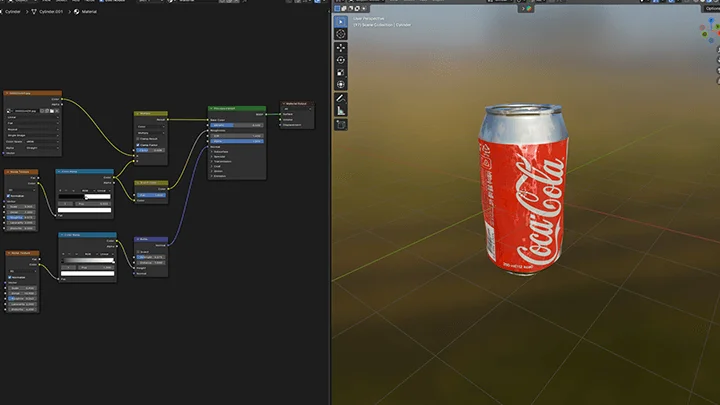Image resolution: width=720 pixels, height=405 pixels.
Task: Open data type dropdown Color on Mix node
Action: tap(151, 127)
